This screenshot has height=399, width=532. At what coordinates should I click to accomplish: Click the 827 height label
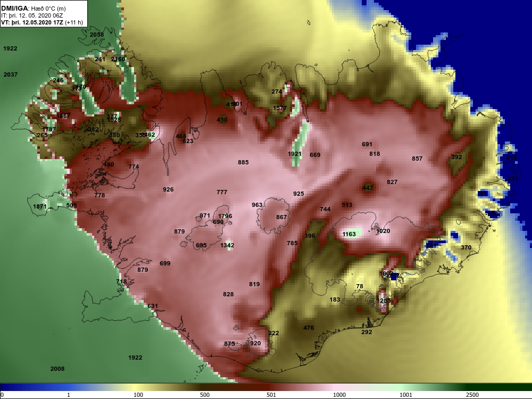click(392, 182)
